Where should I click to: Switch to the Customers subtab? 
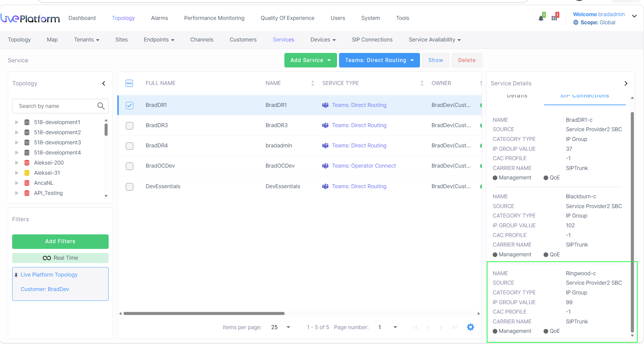243,40
